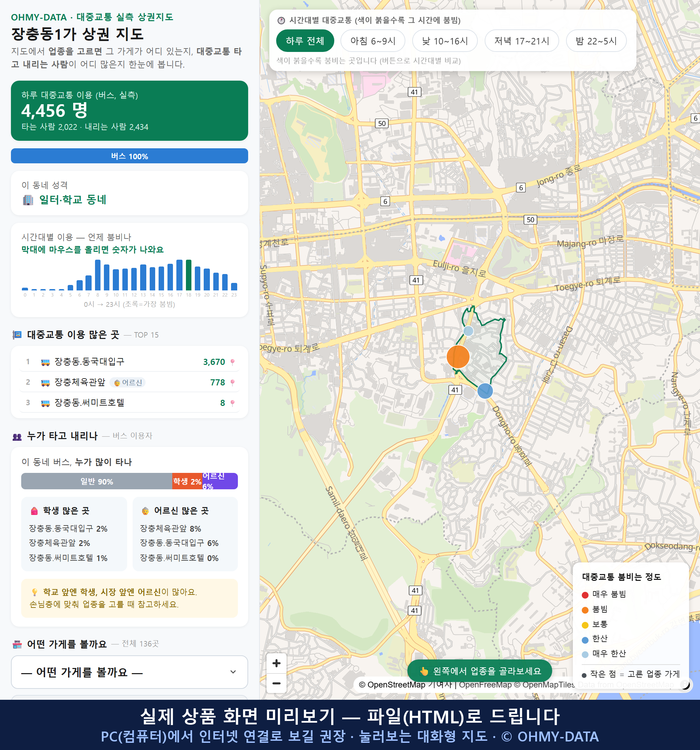Click the blue chart bar at hour 17
This screenshot has width=700, height=750.
pyautogui.click(x=179, y=275)
